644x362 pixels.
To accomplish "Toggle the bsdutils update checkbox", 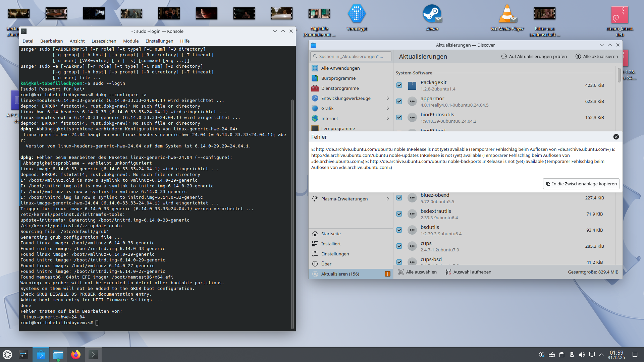I will (399, 230).
